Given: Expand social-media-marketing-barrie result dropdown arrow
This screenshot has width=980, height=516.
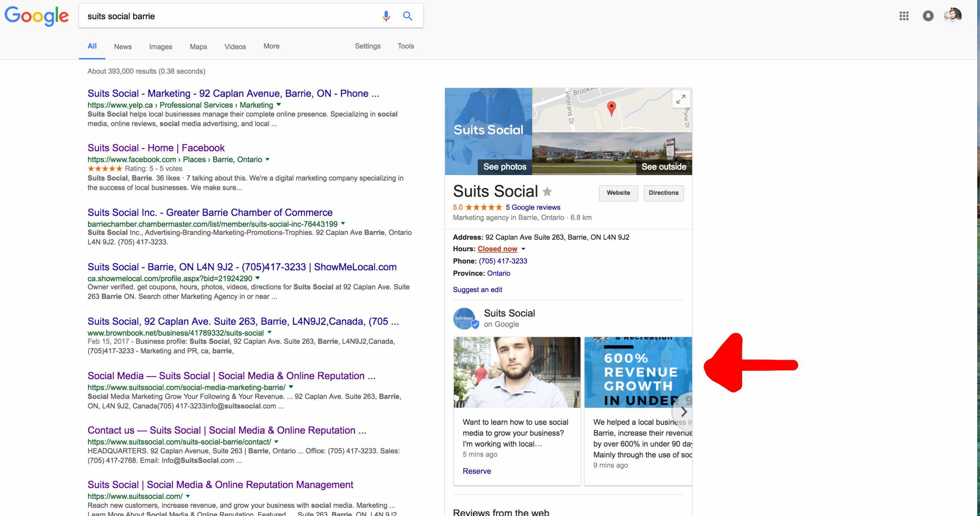Looking at the screenshot, I should coord(291,387).
